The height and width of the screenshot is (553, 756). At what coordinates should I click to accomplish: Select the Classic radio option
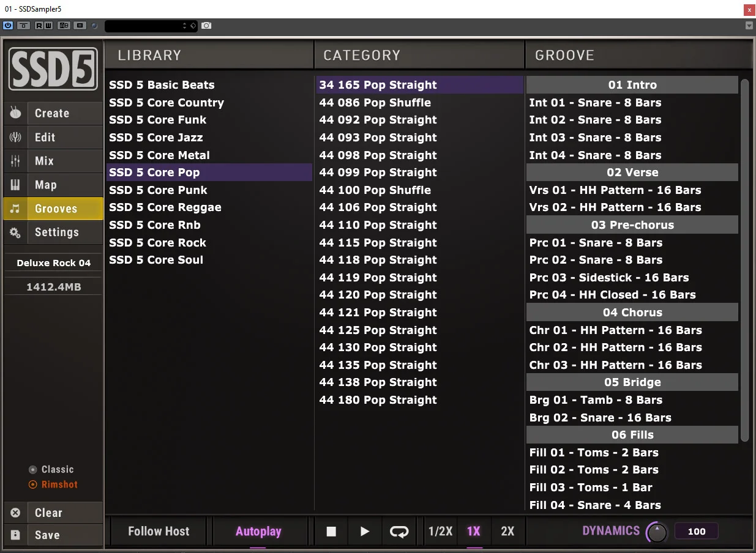click(51, 469)
